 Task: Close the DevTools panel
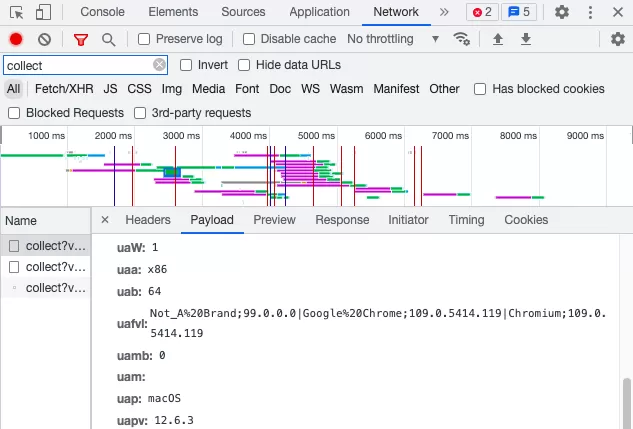[x=618, y=12]
